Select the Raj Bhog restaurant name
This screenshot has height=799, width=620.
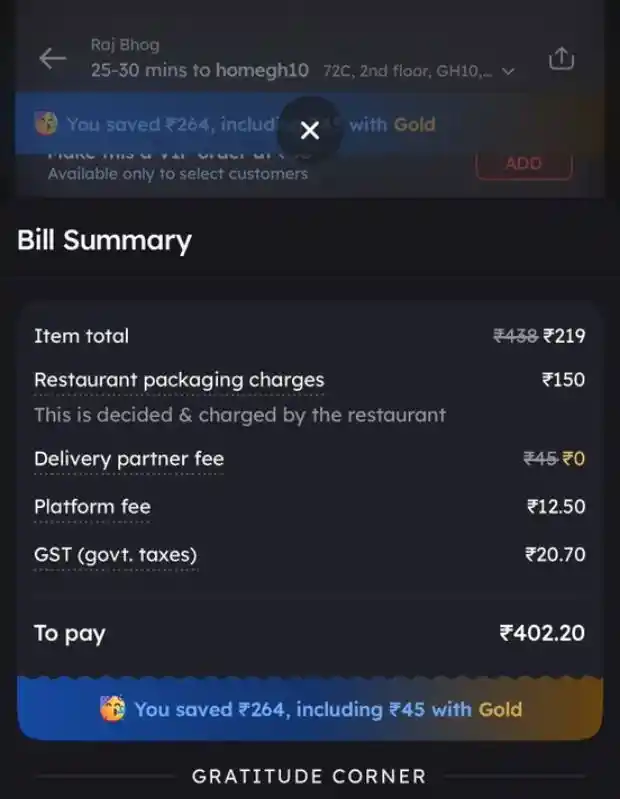tap(125, 45)
